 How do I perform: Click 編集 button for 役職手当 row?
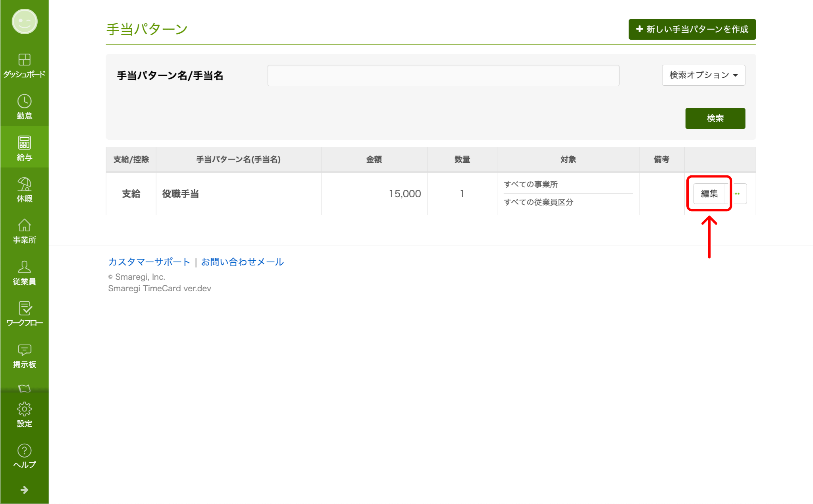point(709,194)
